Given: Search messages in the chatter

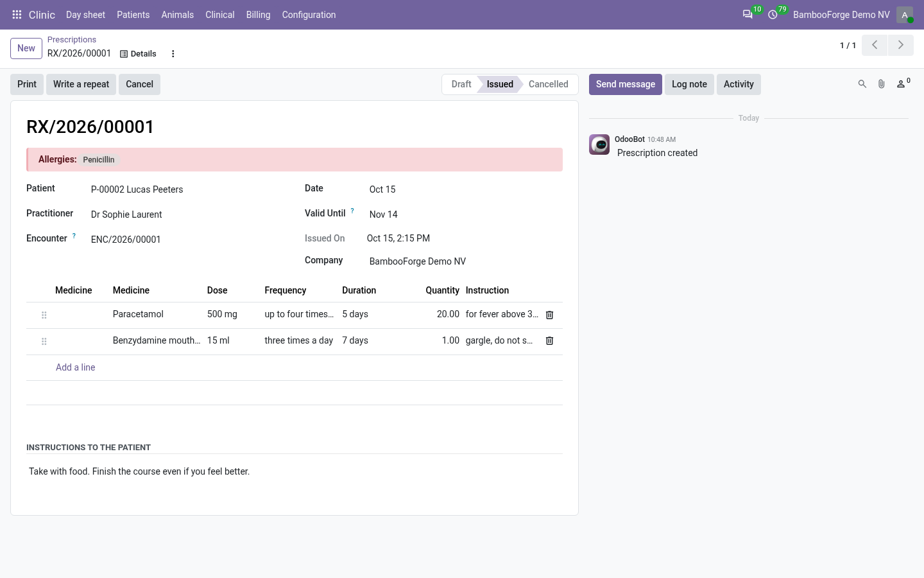Looking at the screenshot, I should 862,84.
